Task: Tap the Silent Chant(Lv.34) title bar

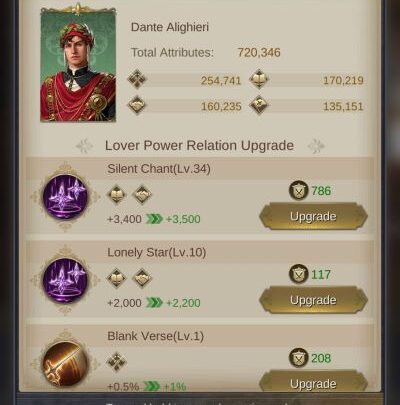Action: [200, 169]
